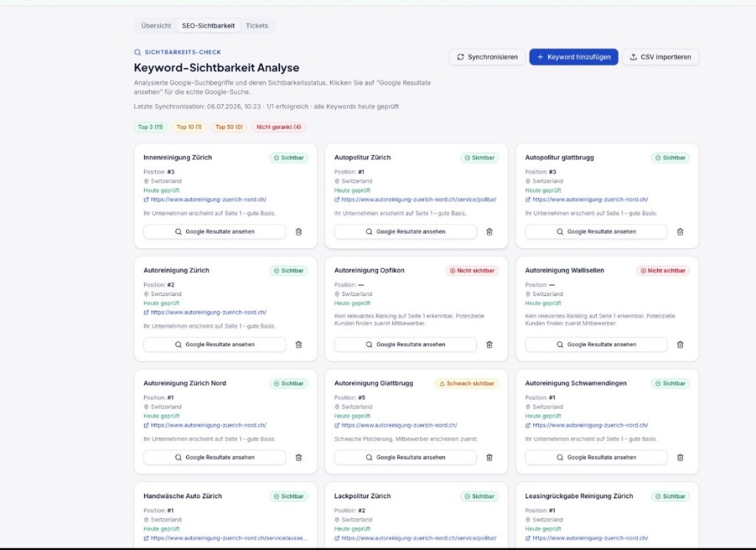Screen dimensions: 756x550
Task: Switch to the Tickets tab
Action: click(257, 26)
